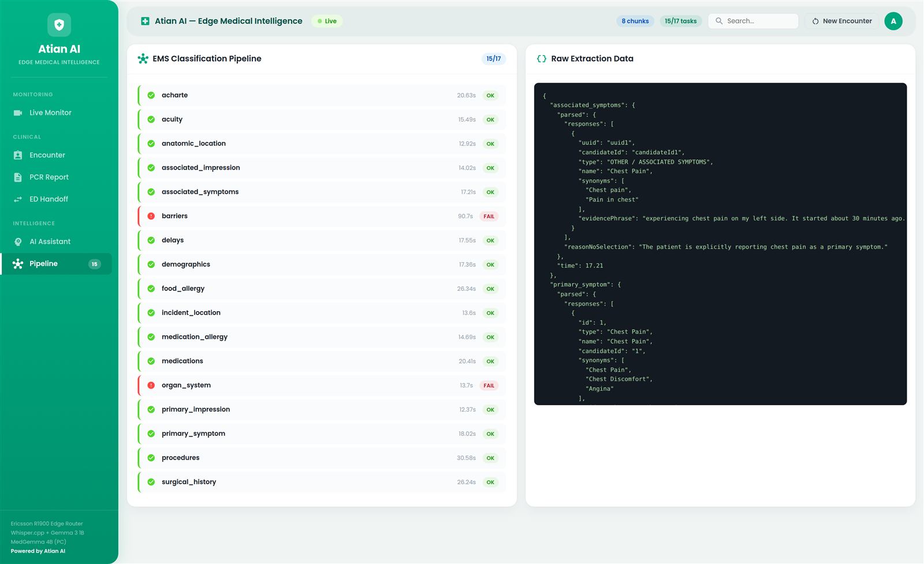
Task: Click the green check on procedures
Action: (x=151, y=458)
